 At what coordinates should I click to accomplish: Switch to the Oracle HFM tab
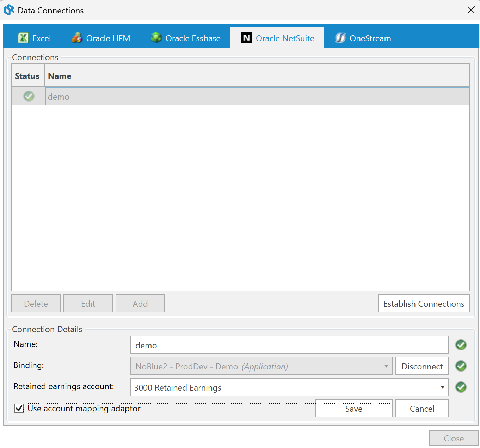tap(101, 38)
